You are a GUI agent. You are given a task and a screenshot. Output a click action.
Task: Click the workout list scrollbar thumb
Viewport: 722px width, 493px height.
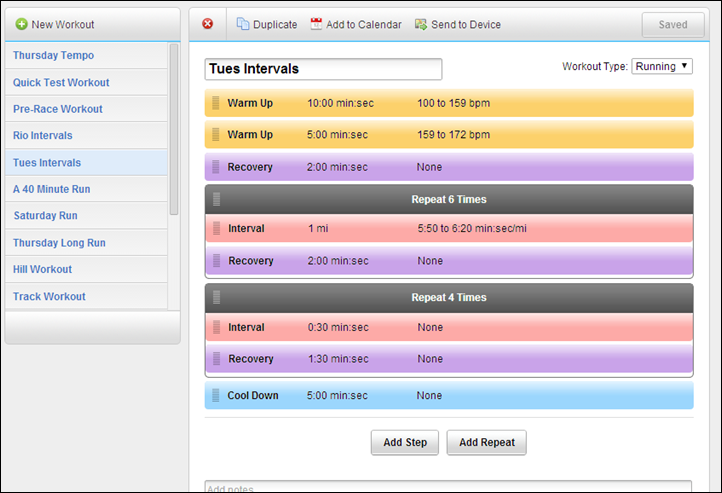[174, 129]
